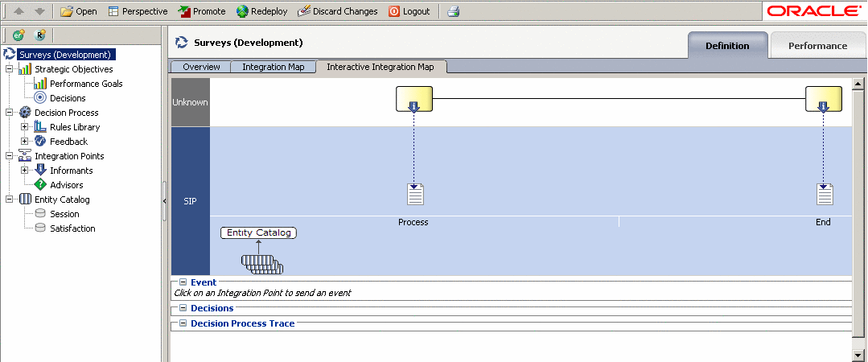Click the End integration point node
Viewport: 868px width, 362px height.
click(824, 100)
